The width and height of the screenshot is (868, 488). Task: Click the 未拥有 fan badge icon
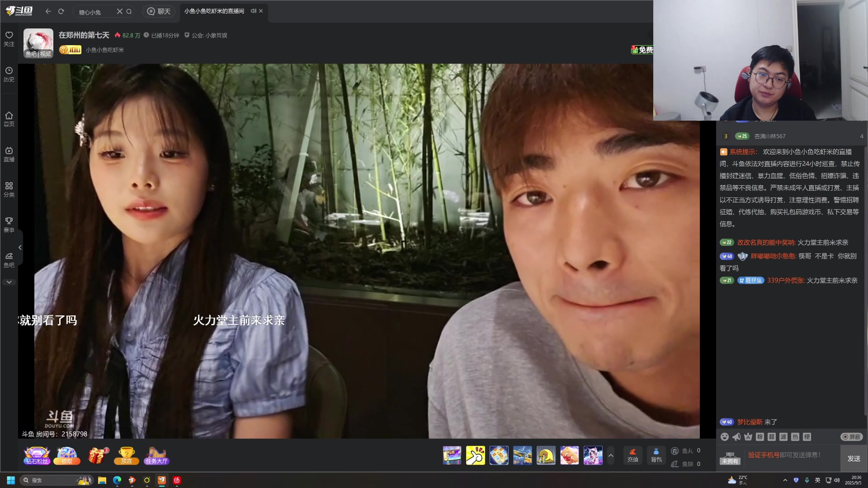pyautogui.click(x=730, y=458)
